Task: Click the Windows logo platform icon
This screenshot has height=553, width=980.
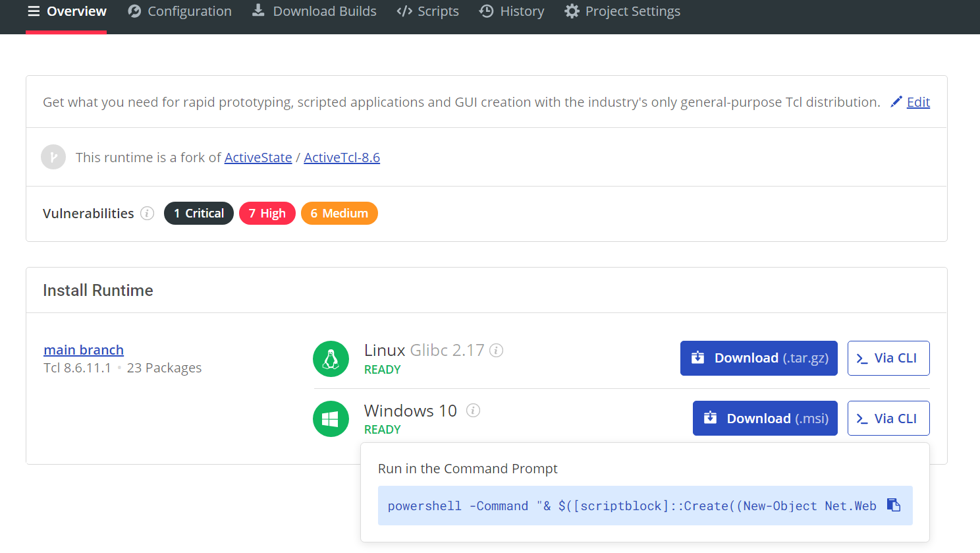Action: coord(331,419)
